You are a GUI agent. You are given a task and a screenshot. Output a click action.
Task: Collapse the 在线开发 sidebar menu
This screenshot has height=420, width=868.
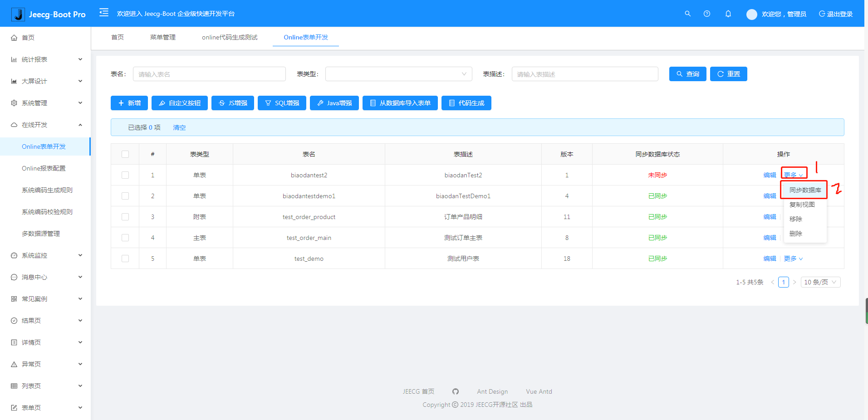(x=45, y=125)
